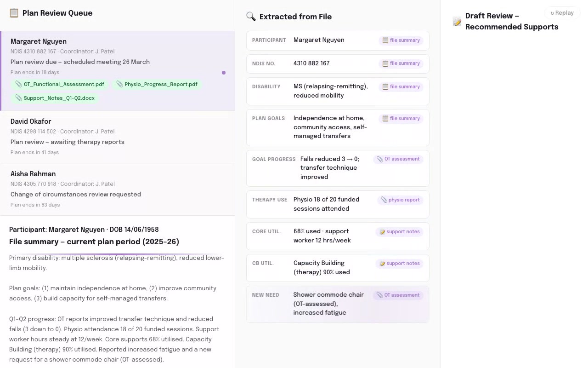
Task: Click '68% used · support worker 12 hrs/week'
Action: [322, 236]
